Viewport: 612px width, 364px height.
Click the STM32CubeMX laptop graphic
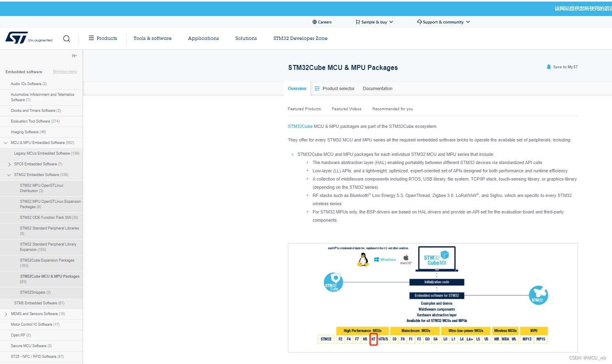(437, 259)
